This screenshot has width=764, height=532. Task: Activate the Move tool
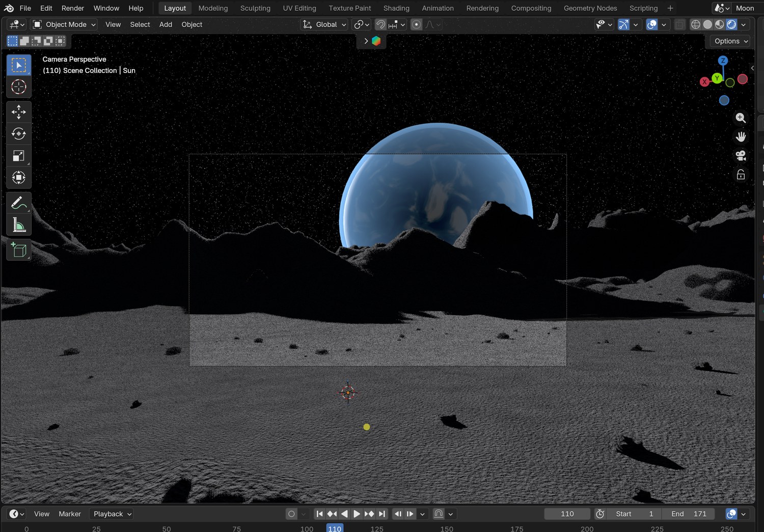(19, 112)
